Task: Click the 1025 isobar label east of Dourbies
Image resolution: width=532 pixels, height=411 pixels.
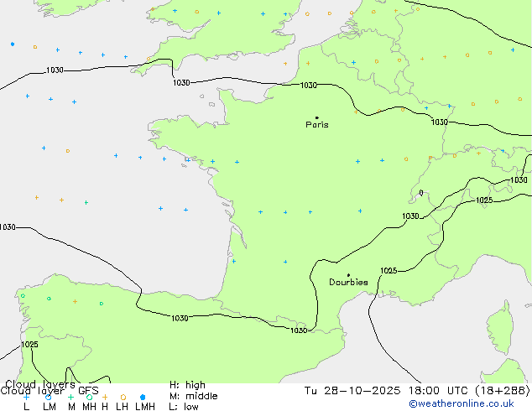Action: 389,271
